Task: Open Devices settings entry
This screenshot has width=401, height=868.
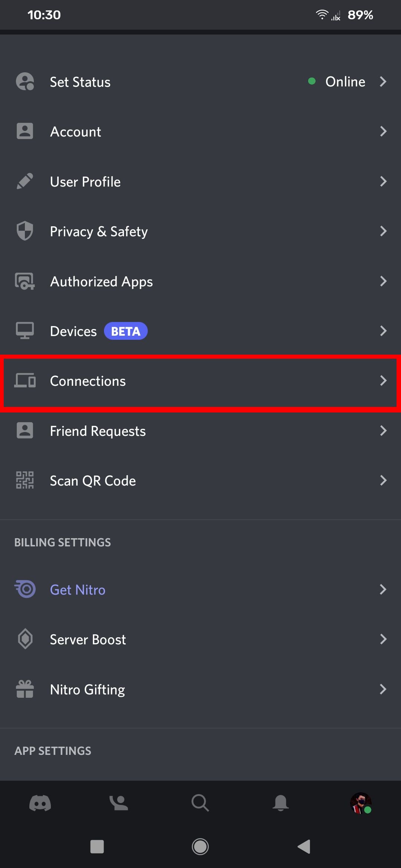Action: tap(74, 331)
